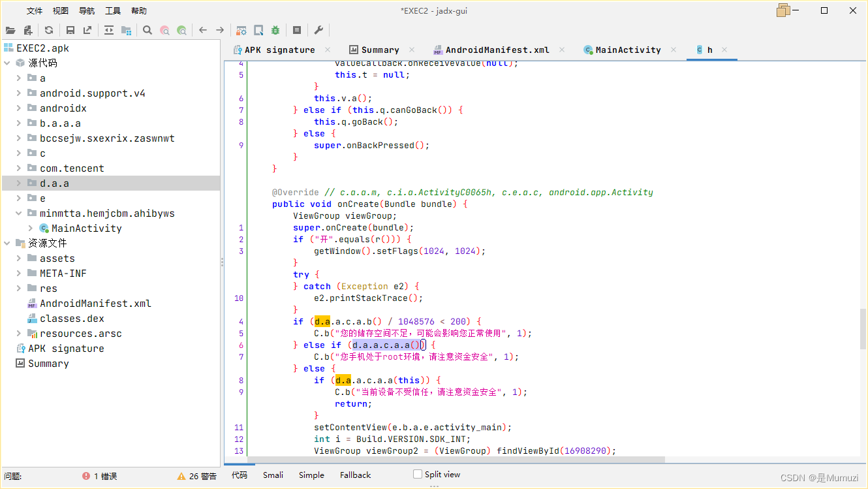
Task: Select classes.dex in the tree
Action: (72, 319)
